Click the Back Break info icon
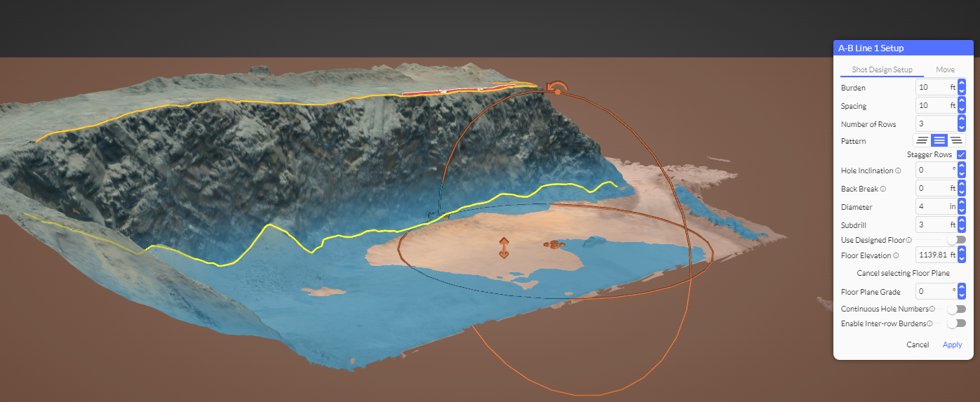The height and width of the screenshot is (402, 980). tap(882, 189)
